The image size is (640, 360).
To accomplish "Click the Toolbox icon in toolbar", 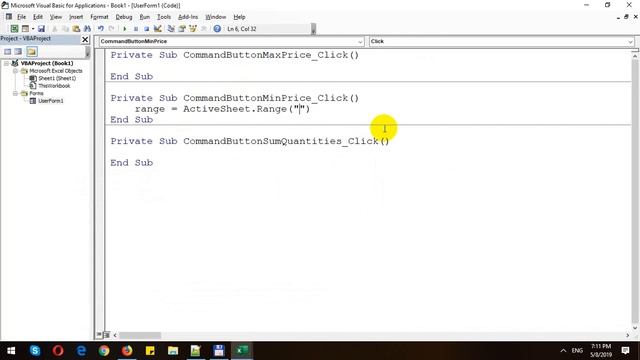I will pyautogui.click(x=204, y=29).
